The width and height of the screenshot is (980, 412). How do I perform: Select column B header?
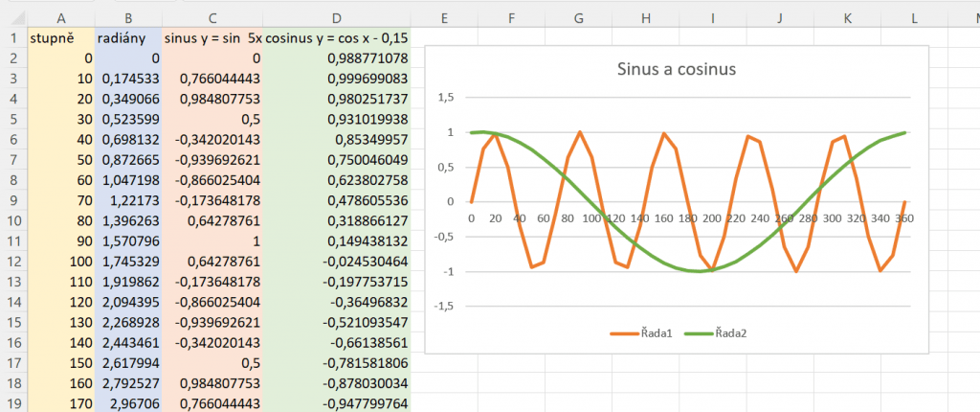click(x=128, y=17)
